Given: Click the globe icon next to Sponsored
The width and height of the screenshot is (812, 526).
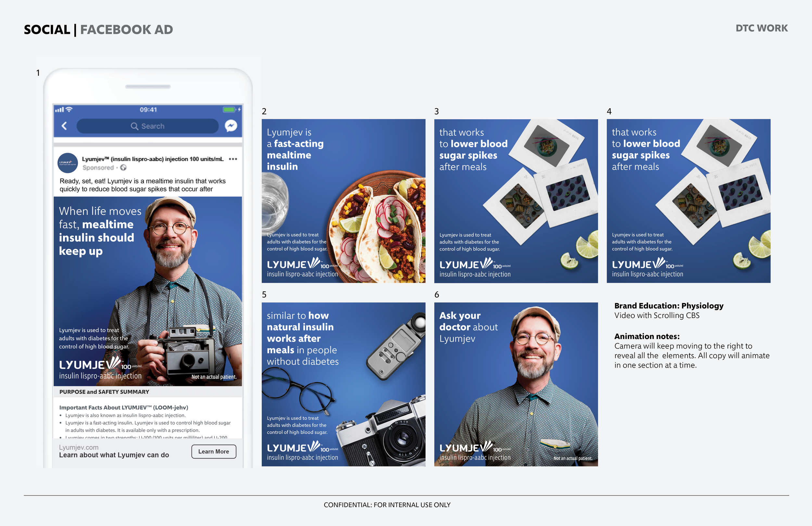Looking at the screenshot, I should pos(123,167).
